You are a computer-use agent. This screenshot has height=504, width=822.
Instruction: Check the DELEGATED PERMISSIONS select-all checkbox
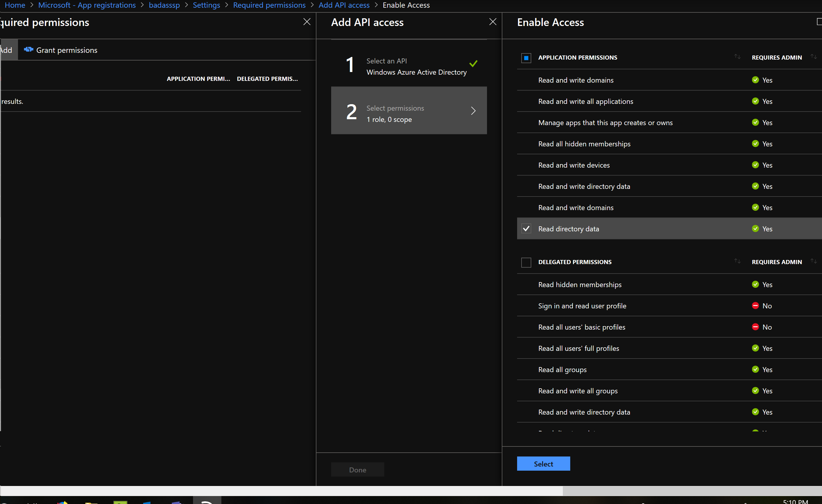pyautogui.click(x=526, y=262)
